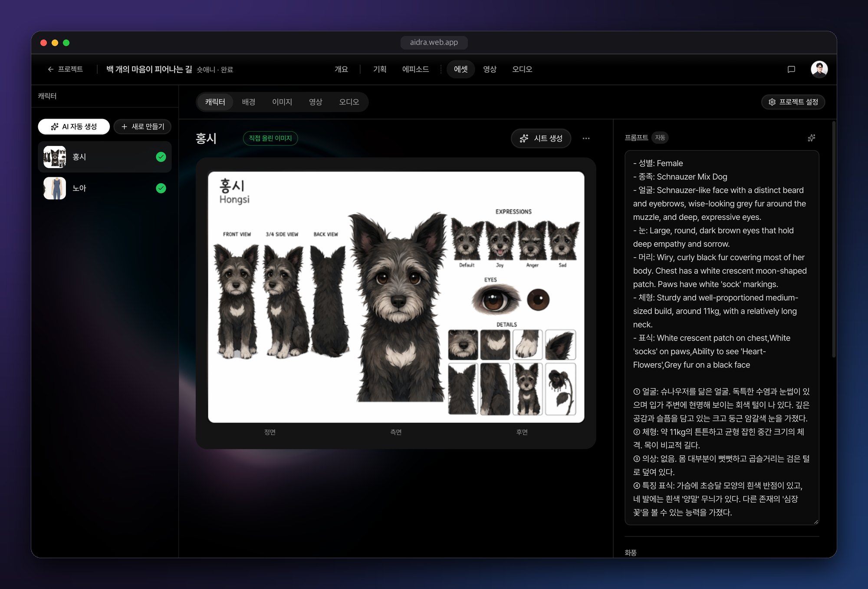Click the 새로 만들기 button
The width and height of the screenshot is (868, 589).
(x=142, y=126)
